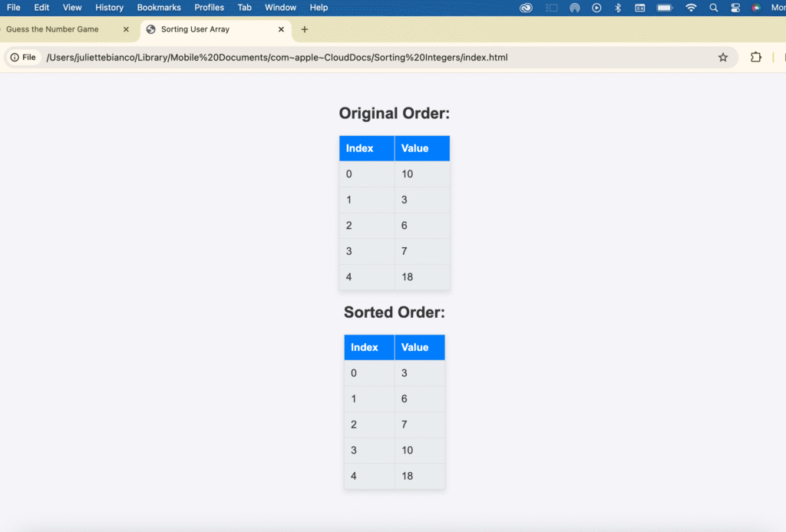Close the Guess the Number Game tab
This screenshot has height=532, width=786.
(126, 30)
